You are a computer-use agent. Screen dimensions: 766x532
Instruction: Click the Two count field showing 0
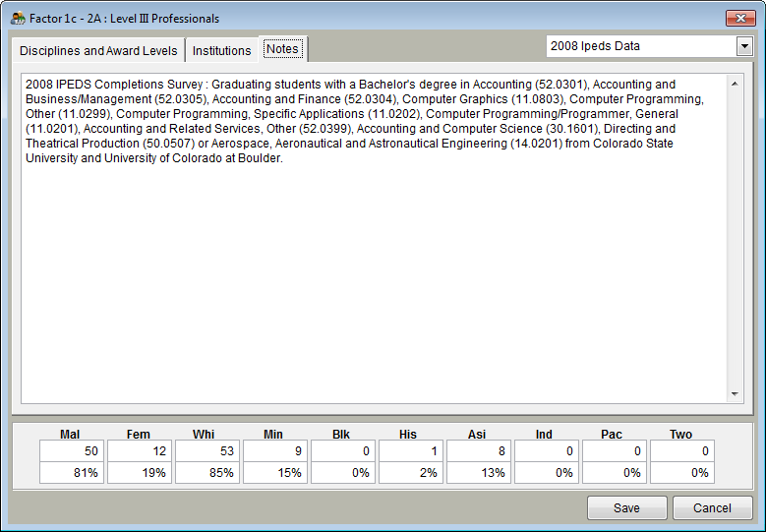pos(682,451)
